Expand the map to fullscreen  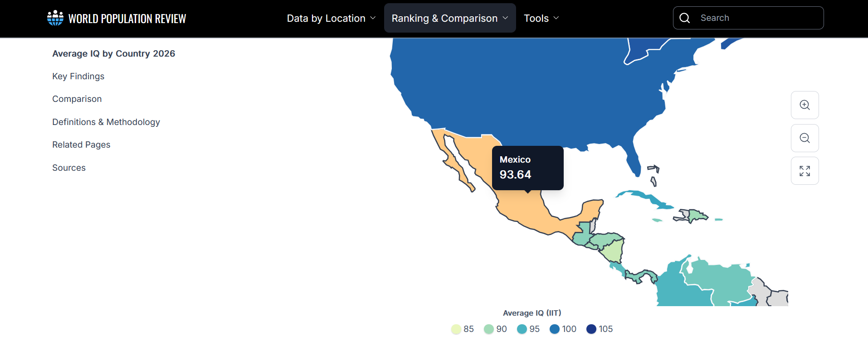coord(805,171)
